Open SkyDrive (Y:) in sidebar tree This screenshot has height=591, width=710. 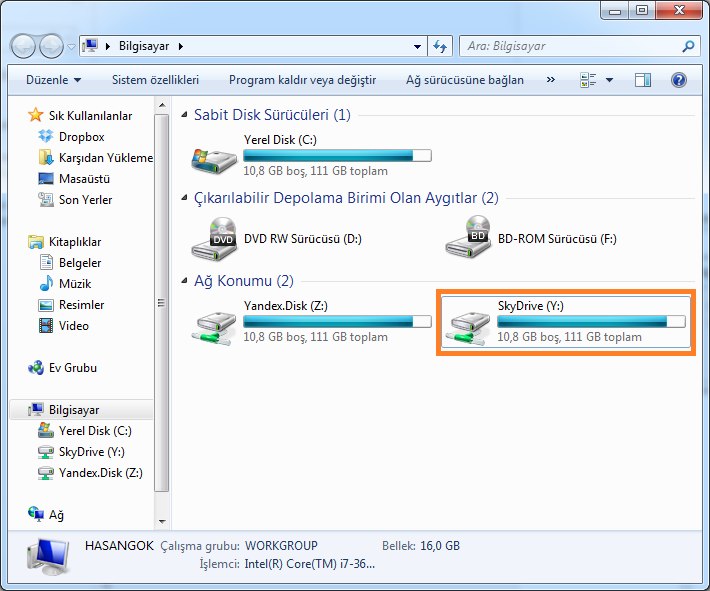pyautogui.click(x=82, y=452)
